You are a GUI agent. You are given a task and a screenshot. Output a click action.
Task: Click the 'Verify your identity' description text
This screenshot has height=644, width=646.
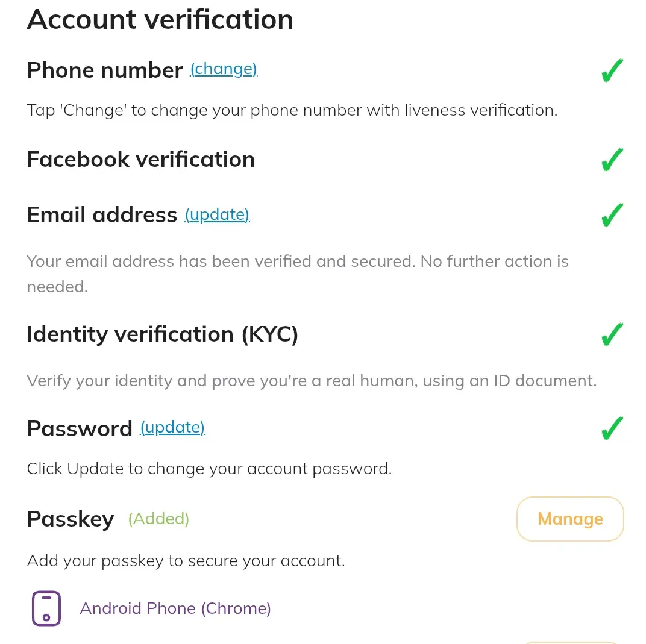click(312, 381)
